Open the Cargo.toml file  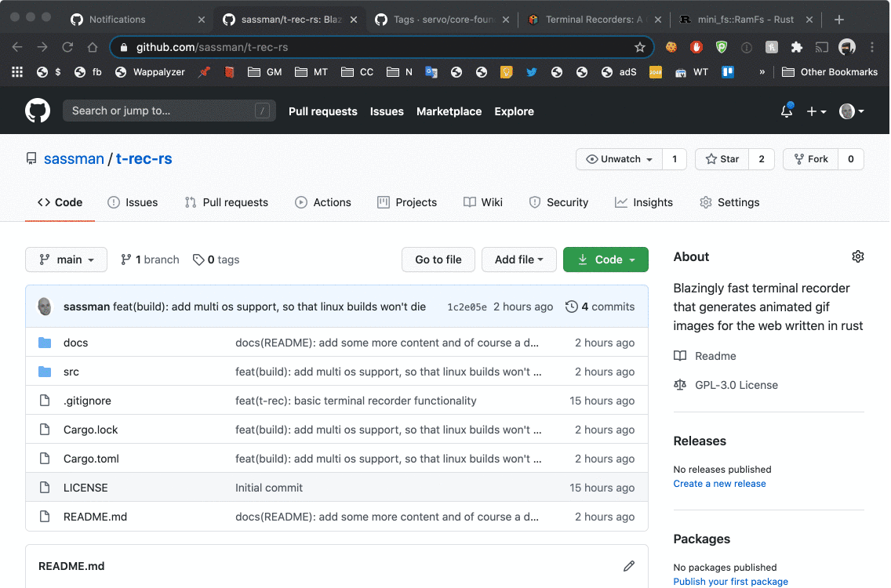91,459
